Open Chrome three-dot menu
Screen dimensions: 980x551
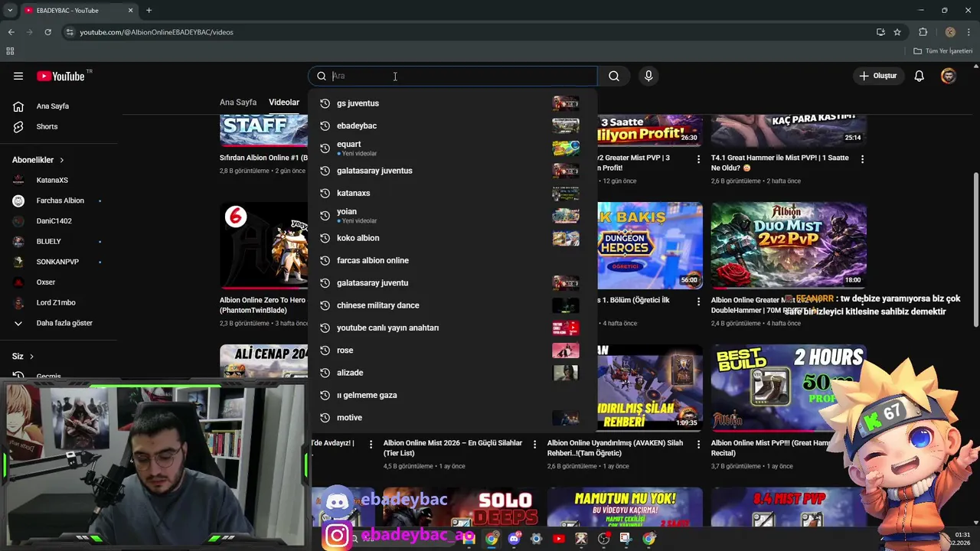(969, 32)
